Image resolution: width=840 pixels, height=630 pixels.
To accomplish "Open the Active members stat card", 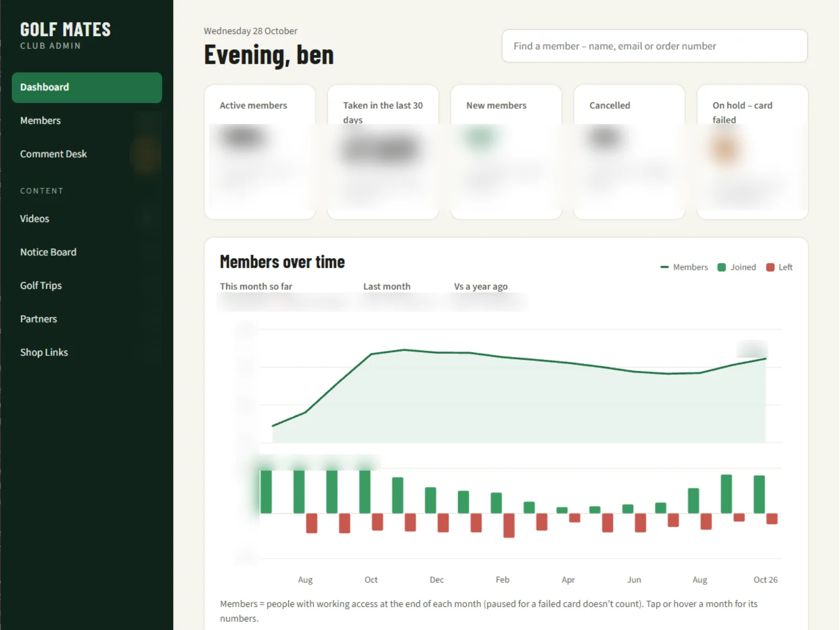I will pos(260,152).
